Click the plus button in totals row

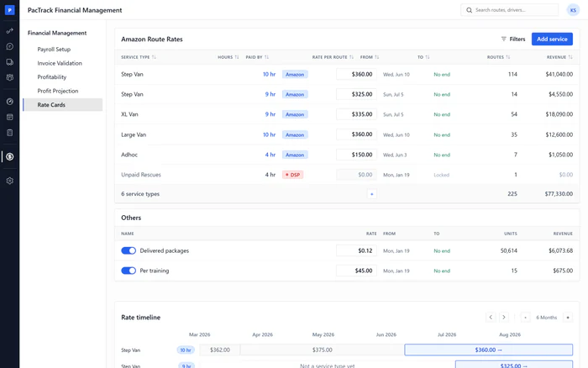[x=371, y=194]
